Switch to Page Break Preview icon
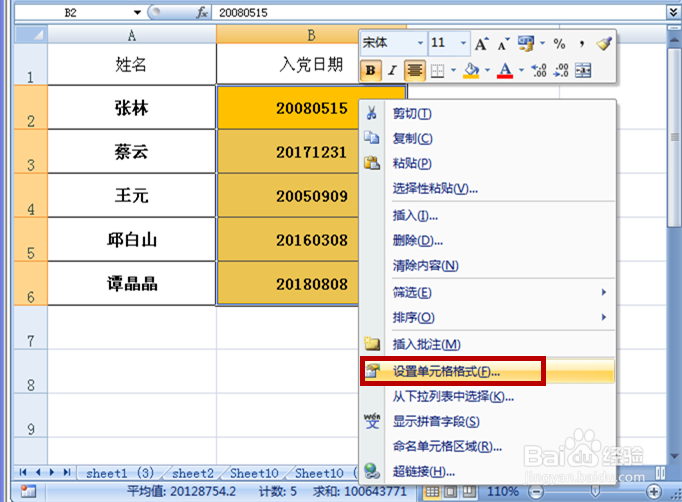The width and height of the screenshot is (682, 502). pyautogui.click(x=469, y=492)
